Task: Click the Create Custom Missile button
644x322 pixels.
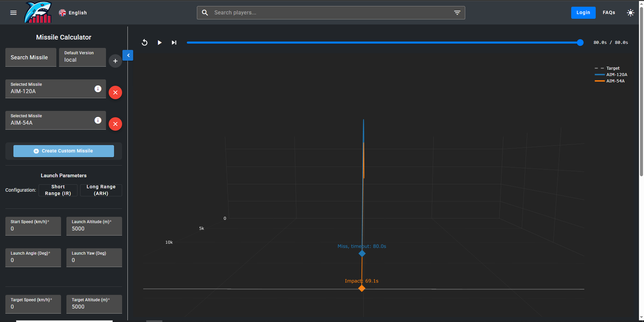Action: click(x=64, y=151)
